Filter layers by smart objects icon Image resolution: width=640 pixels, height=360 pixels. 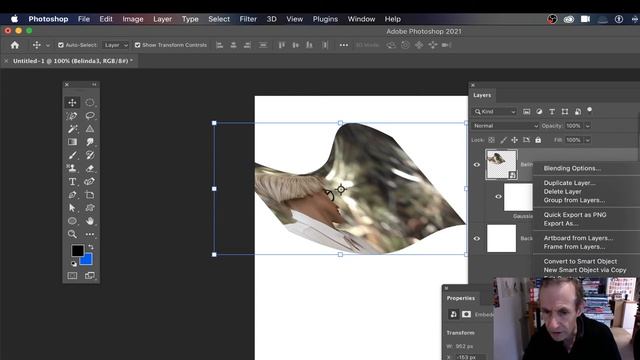coord(578,111)
